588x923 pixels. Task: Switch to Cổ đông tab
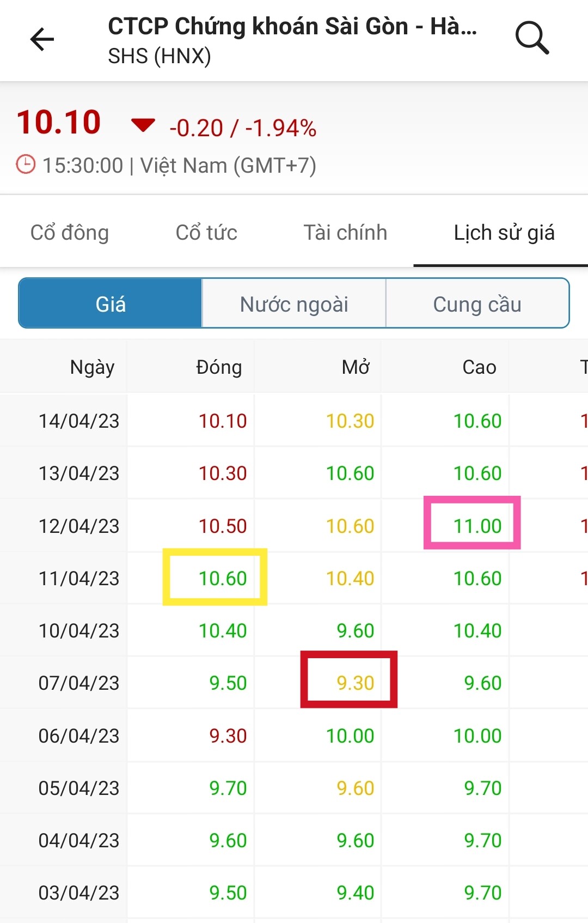pos(70,233)
